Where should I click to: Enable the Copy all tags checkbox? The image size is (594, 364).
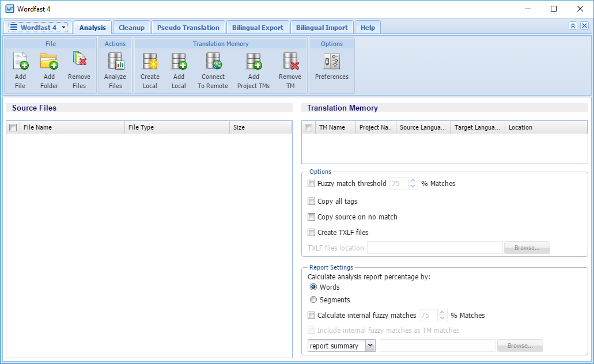[311, 202]
